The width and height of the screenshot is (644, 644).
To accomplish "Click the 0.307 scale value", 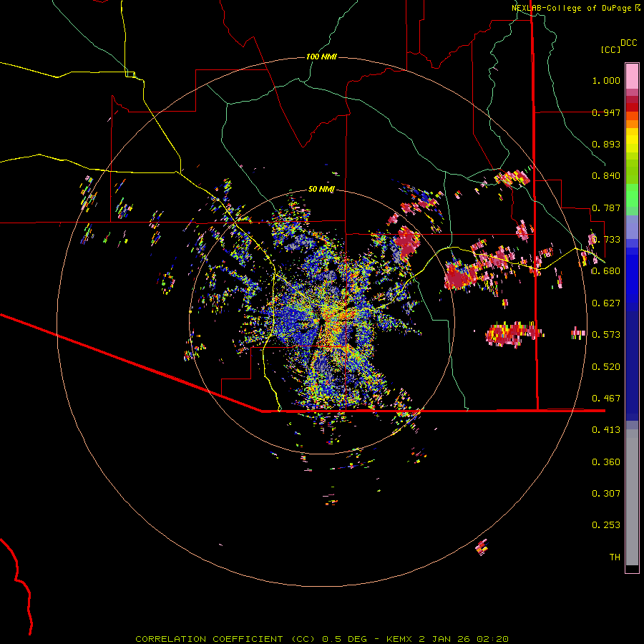I will pyautogui.click(x=606, y=494).
